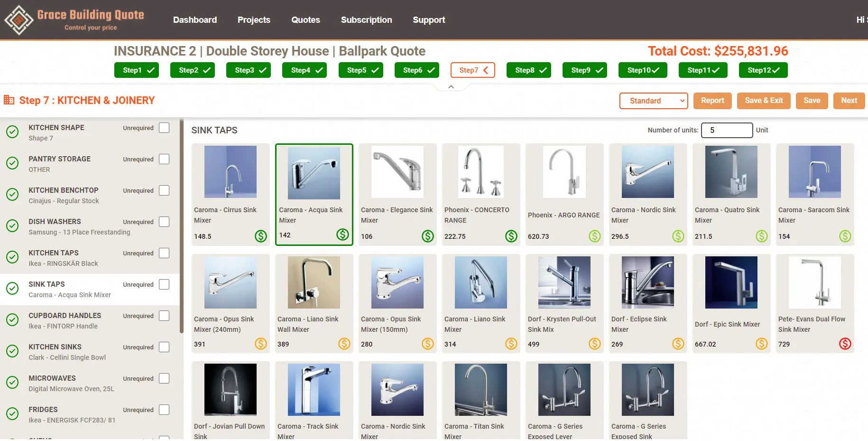Viewport: 868px width, 441px height.
Task: Click the dollar icon on Caroma Cirrus Sink Mixer
Action: click(261, 236)
